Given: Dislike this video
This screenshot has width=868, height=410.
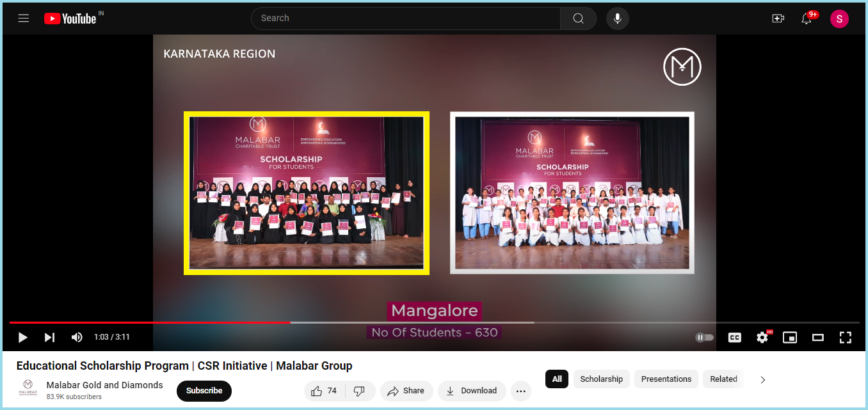Looking at the screenshot, I should (360, 391).
